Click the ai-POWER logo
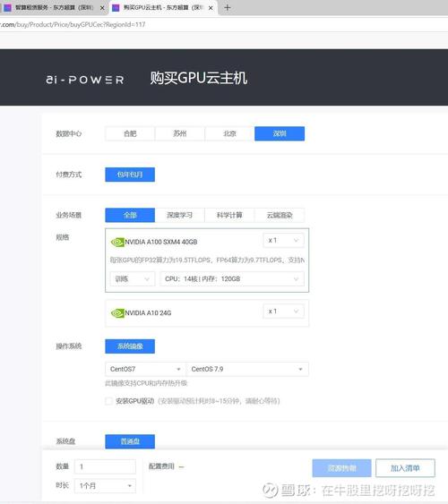 [x=85, y=80]
